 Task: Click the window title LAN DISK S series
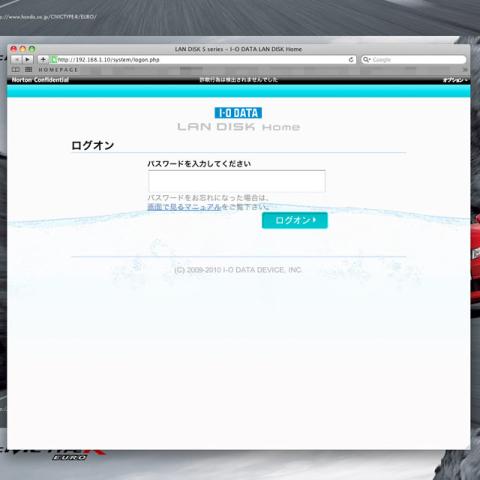[x=239, y=49]
